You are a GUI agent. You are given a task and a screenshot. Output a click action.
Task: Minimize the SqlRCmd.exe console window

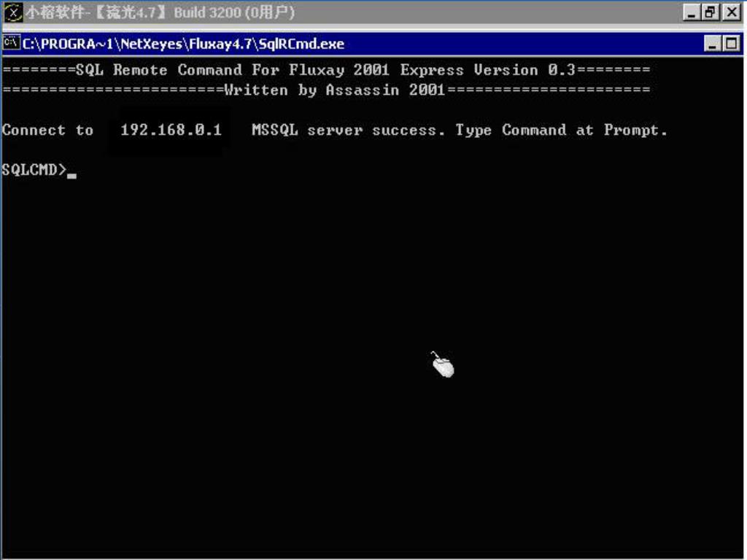pos(712,44)
